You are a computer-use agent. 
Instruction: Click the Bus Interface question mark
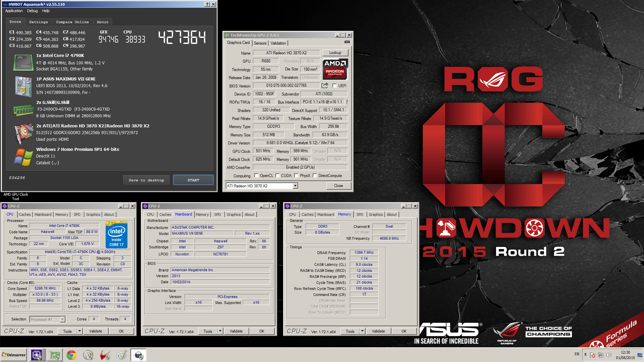pyautogui.click(x=346, y=102)
